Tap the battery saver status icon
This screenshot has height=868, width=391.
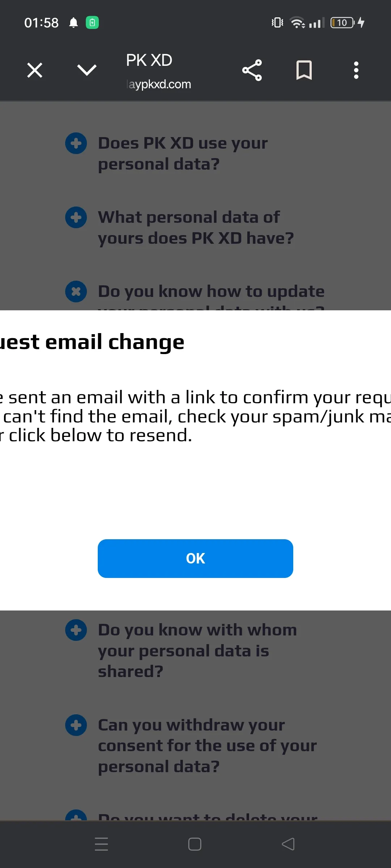coord(92,22)
